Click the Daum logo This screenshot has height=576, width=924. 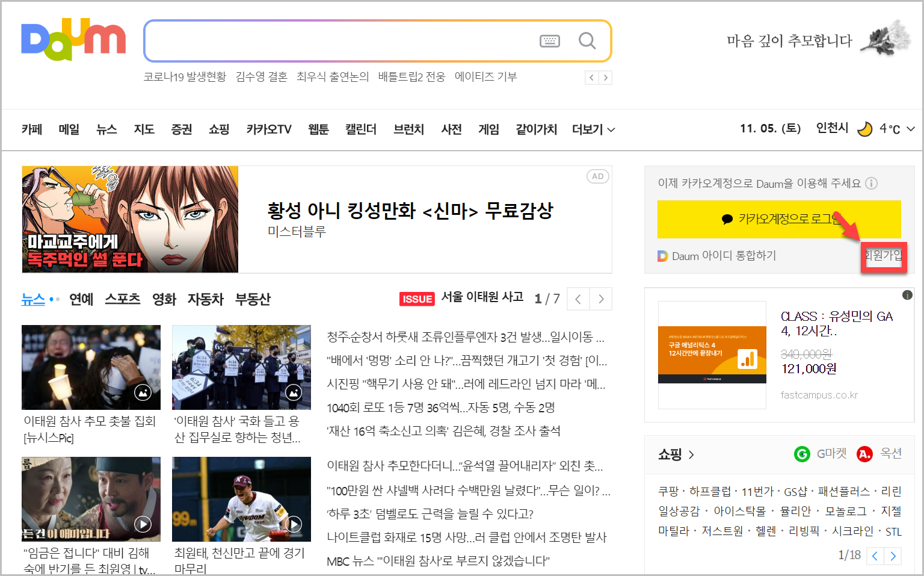(73, 40)
